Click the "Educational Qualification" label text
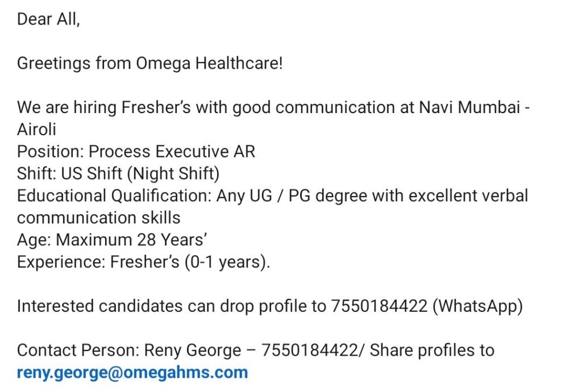 coord(114,196)
